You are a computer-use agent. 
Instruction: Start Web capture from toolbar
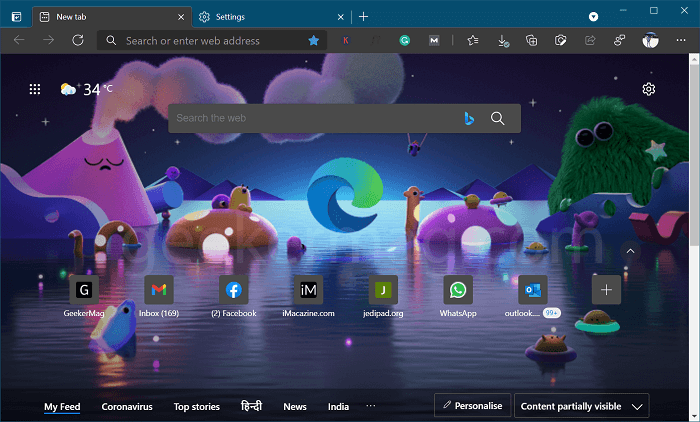[561, 41]
